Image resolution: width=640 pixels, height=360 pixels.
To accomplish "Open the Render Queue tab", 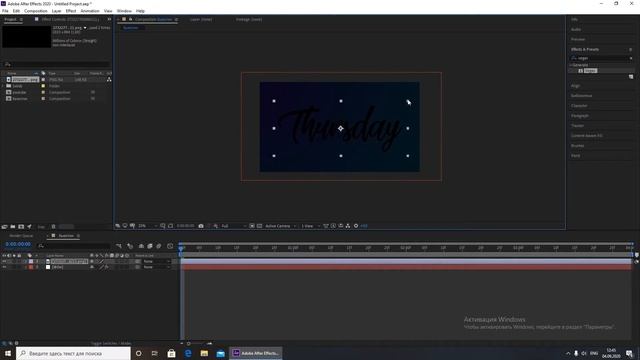I will pos(21,236).
